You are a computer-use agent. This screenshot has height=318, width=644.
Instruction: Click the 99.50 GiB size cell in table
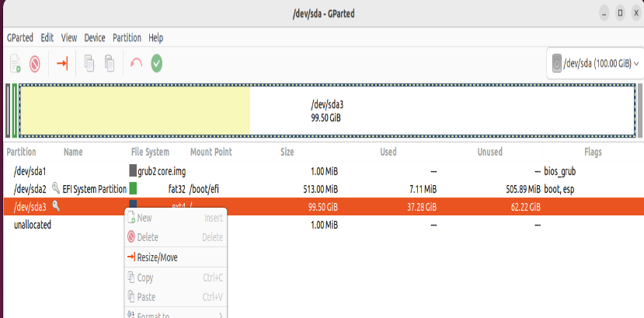coord(323,207)
